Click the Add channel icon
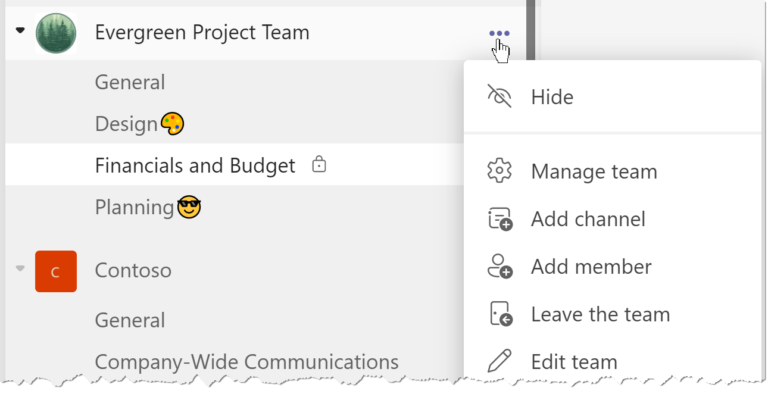 pyautogui.click(x=500, y=219)
